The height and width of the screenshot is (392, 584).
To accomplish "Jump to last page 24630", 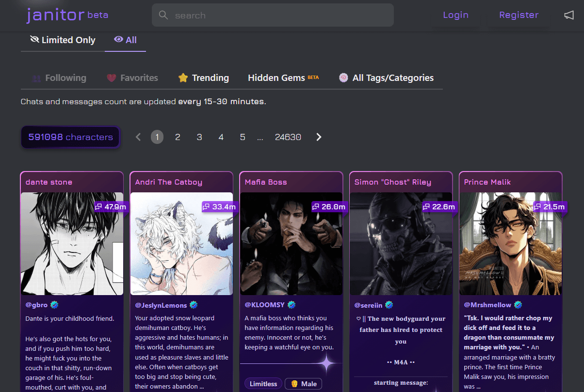I will click(288, 137).
